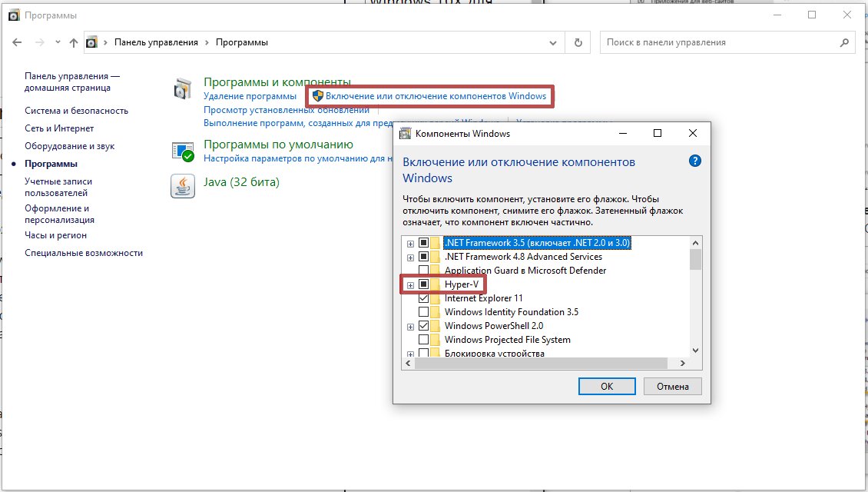
Task: Uncheck the Windows PowerShell 2.0 checkbox
Action: click(x=423, y=326)
